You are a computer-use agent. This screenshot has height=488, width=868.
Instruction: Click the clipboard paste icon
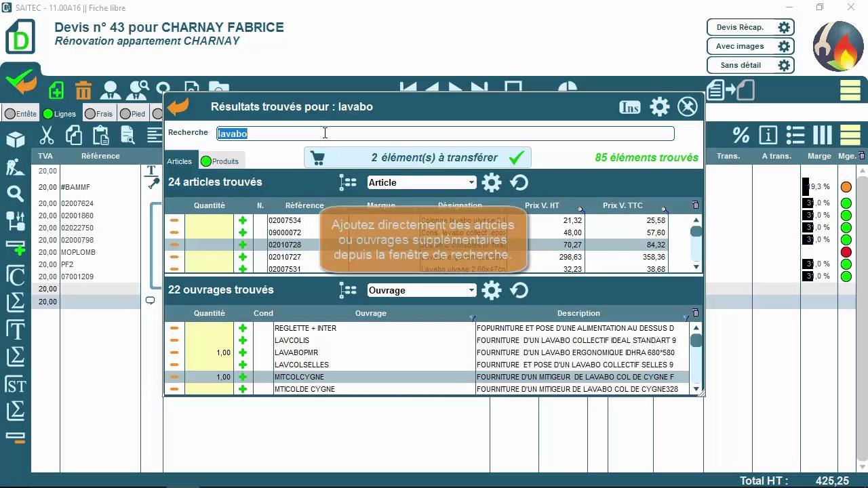pos(100,136)
